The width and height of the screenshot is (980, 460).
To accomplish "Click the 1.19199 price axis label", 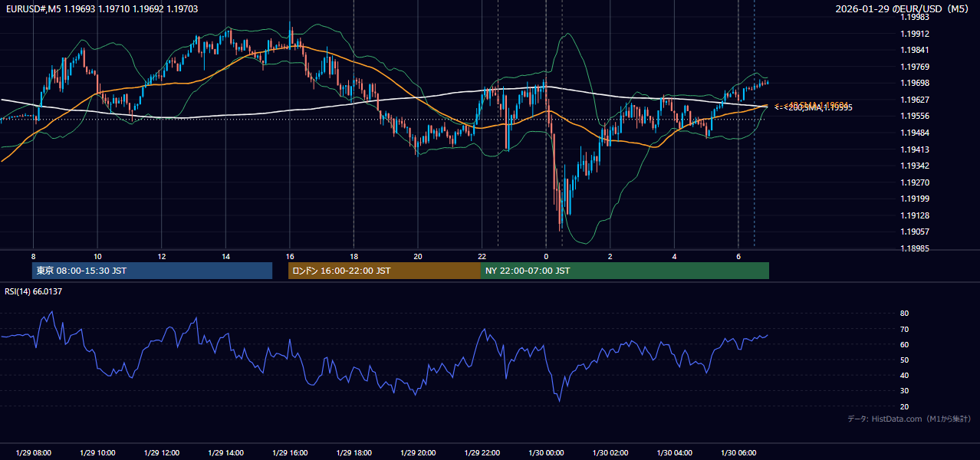I will click(x=914, y=199).
